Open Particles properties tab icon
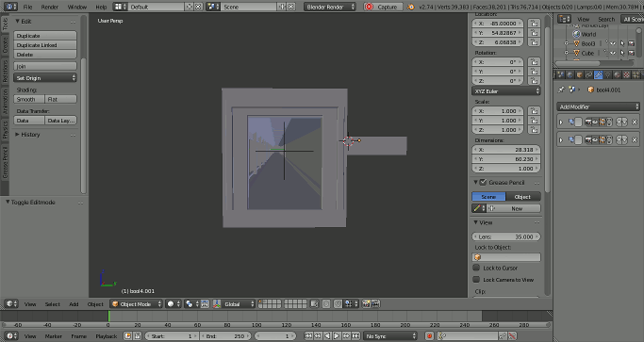The image size is (644, 342). point(636,74)
